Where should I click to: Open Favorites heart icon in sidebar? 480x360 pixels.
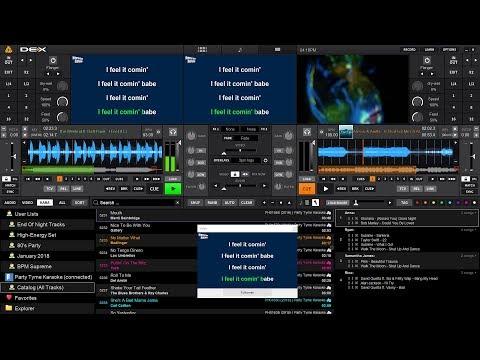coord(9,298)
